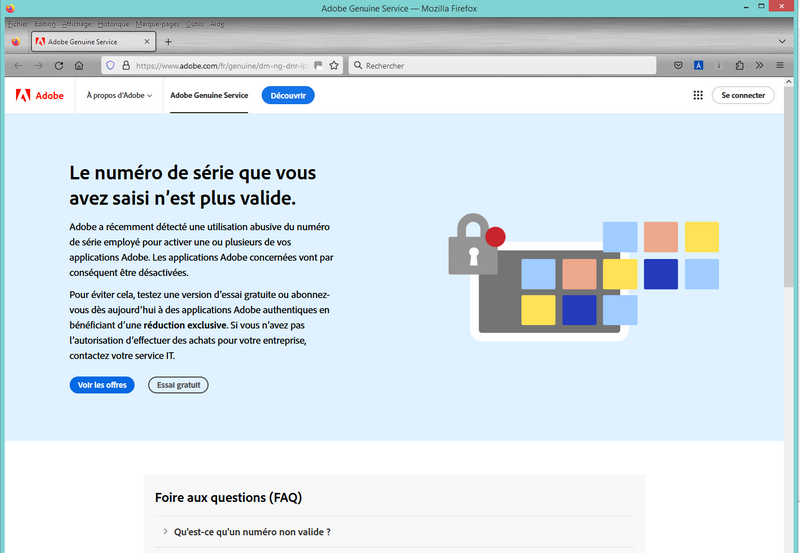Click the scrollbar up arrow
Screen dimensions: 800x553
(x=789, y=82)
